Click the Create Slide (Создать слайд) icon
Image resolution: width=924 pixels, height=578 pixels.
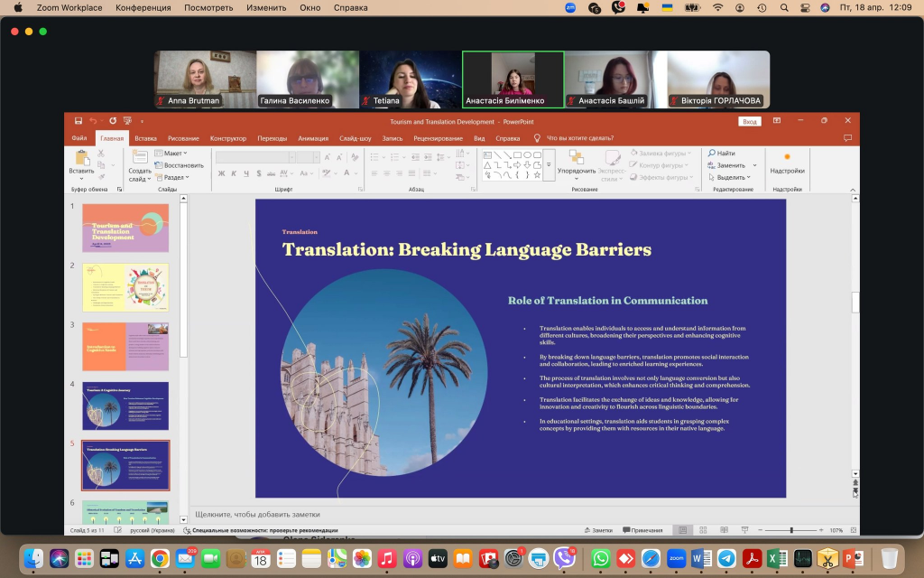140,159
